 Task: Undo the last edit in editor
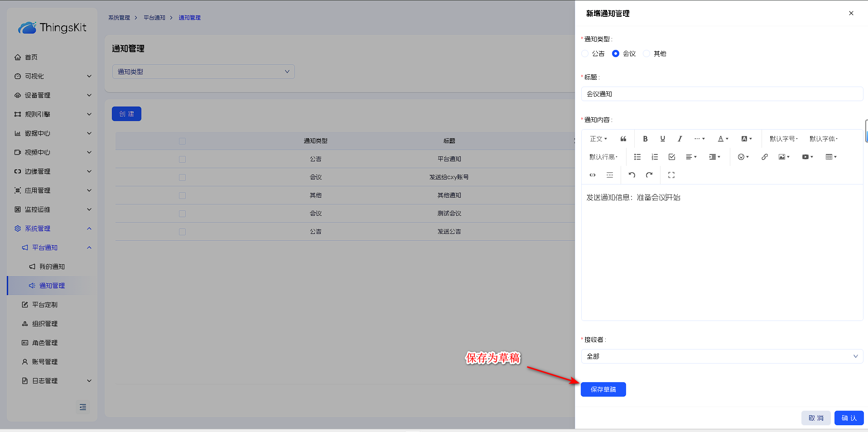(x=632, y=175)
